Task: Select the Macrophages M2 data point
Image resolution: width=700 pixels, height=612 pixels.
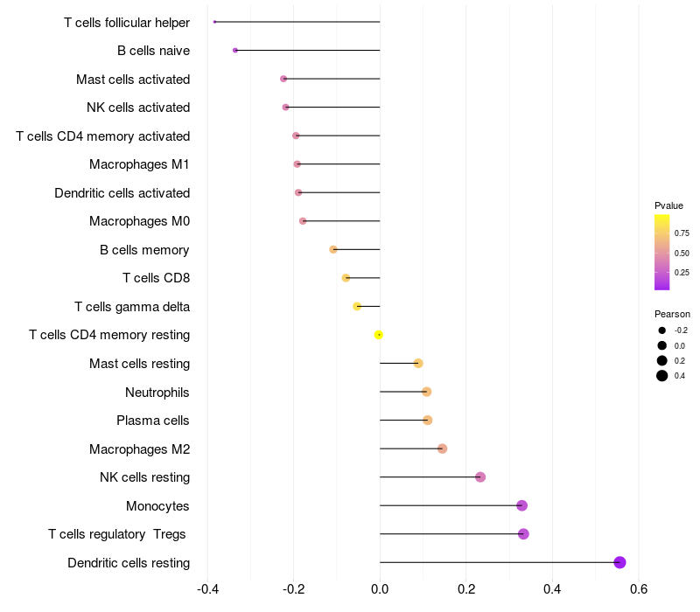Action: pos(442,449)
